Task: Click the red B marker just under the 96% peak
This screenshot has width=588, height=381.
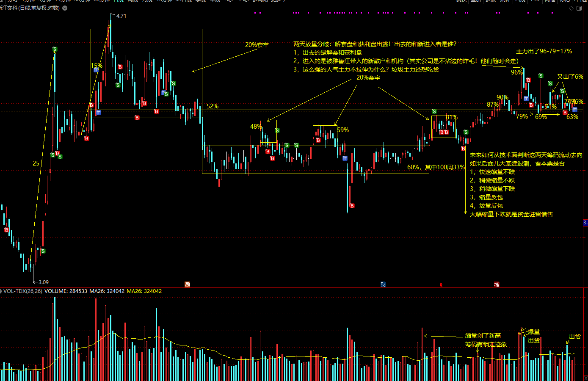Action: (528, 80)
